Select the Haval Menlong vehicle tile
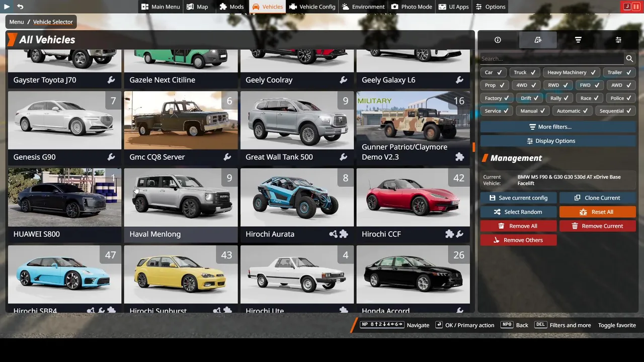Viewport: 644px width, 362px height. click(x=181, y=205)
